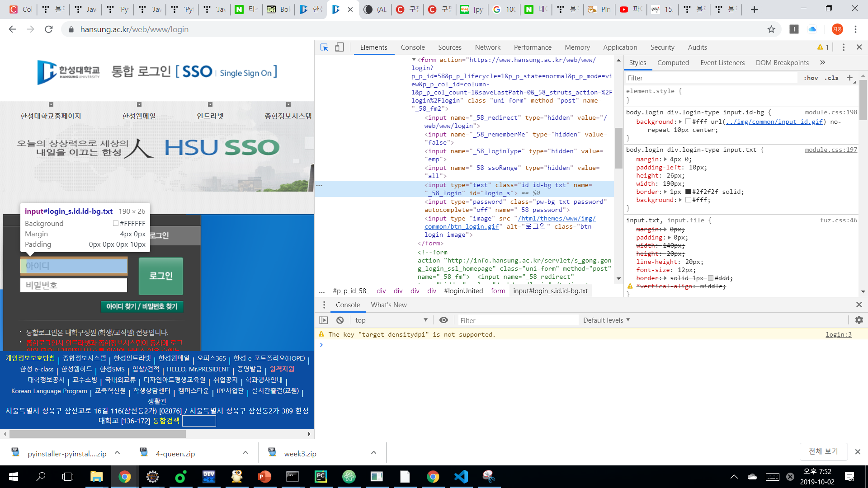Switch to the Sources tab
Image resolution: width=868 pixels, height=488 pixels.
450,47
